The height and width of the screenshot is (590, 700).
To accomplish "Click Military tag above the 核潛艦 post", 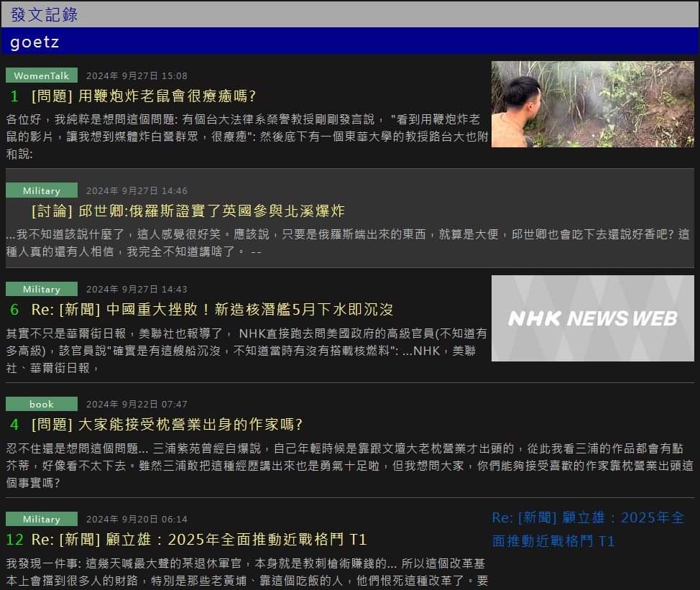I will 42,289.
